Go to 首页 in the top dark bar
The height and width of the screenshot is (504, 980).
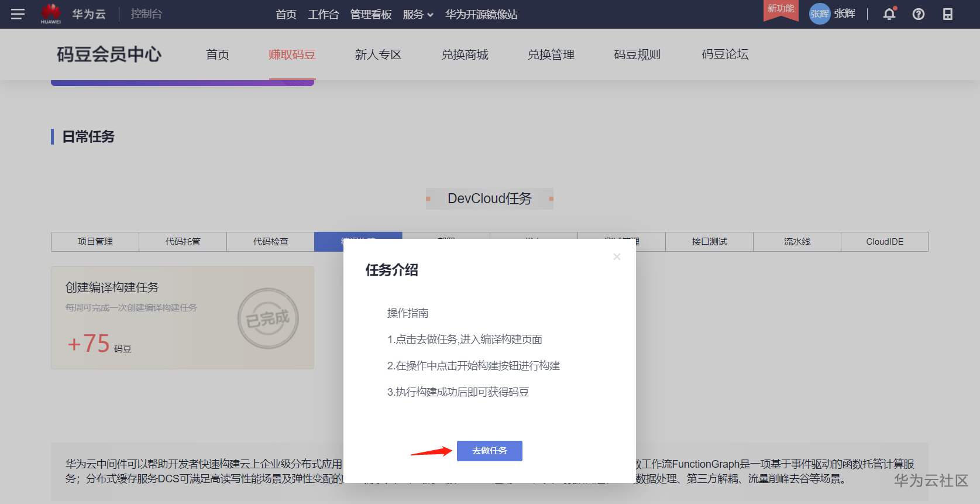286,14
